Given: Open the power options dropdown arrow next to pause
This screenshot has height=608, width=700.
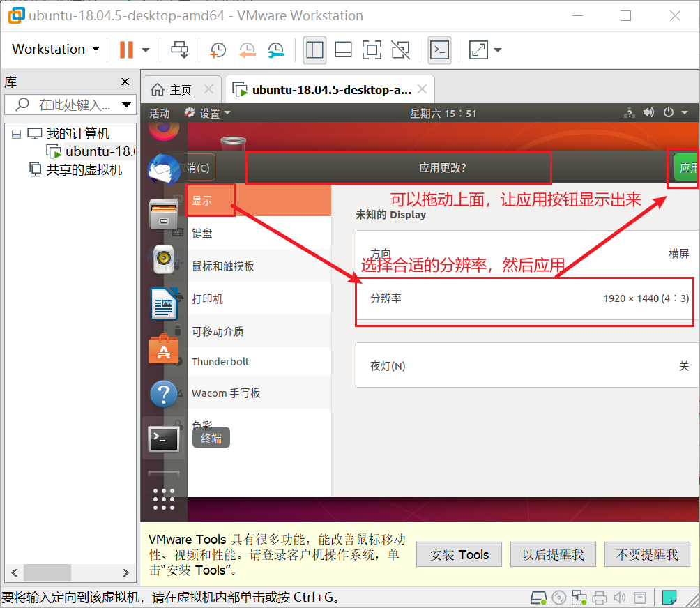Looking at the screenshot, I should [146, 50].
